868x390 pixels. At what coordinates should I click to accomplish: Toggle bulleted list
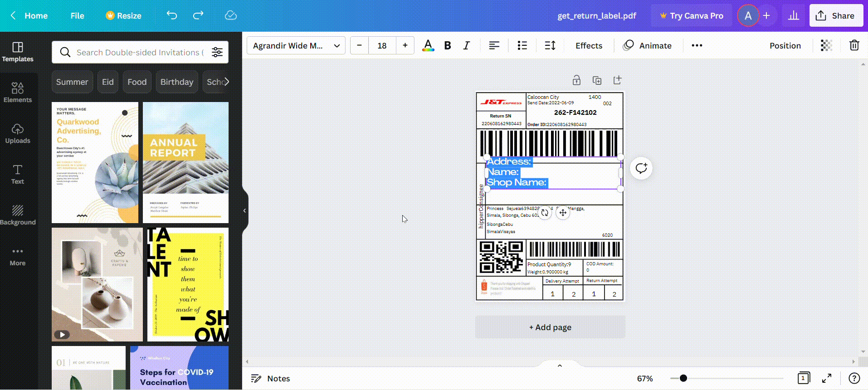pos(522,45)
